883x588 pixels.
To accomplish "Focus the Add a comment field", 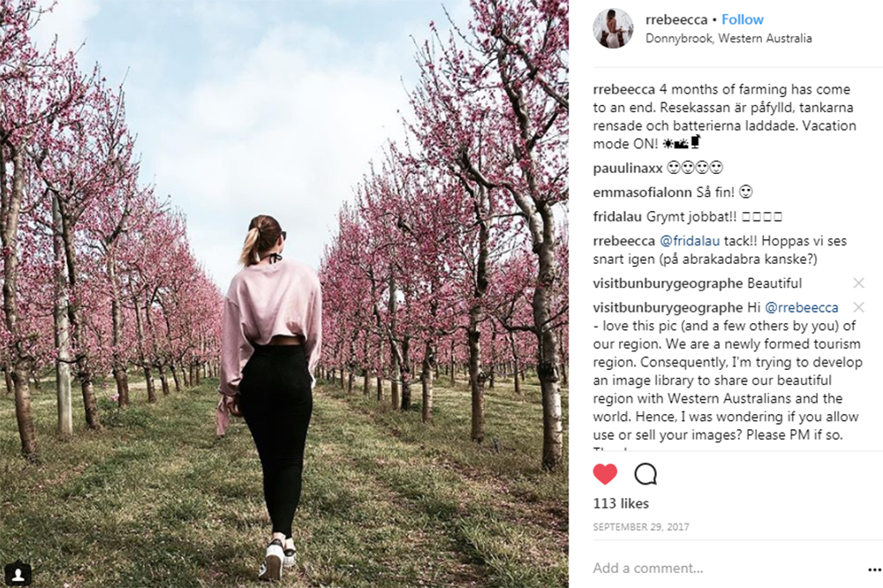I will point(727,569).
